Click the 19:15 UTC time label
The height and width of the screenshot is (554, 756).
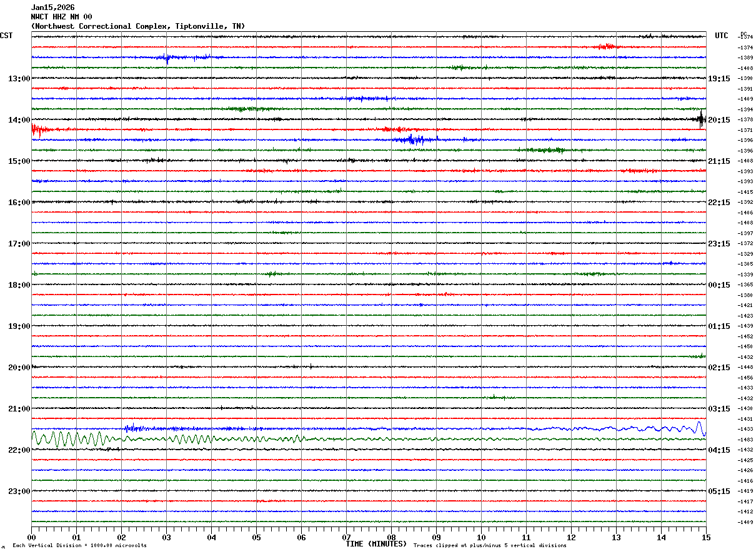[719, 79]
